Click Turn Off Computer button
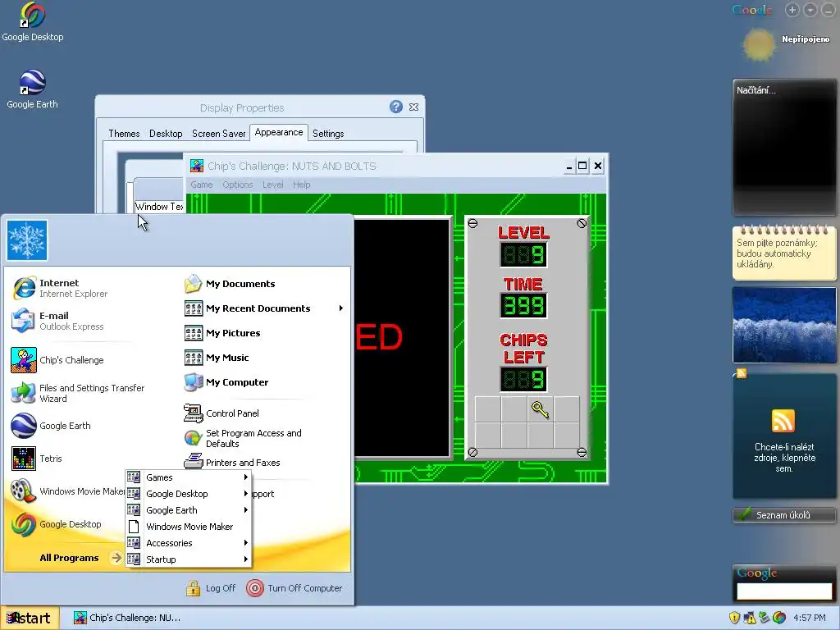840x630 pixels. pyautogui.click(x=294, y=588)
